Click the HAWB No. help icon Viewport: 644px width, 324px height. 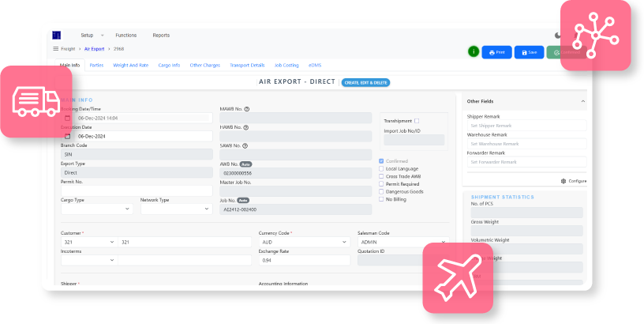point(247,127)
